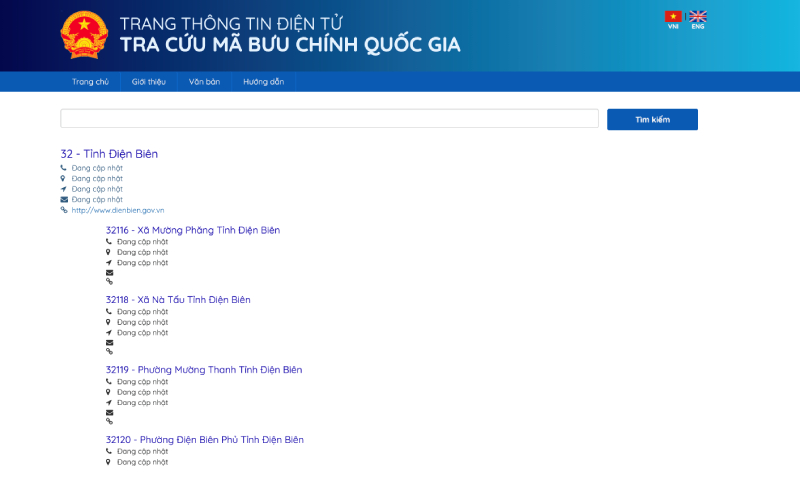Click phone icon under Tỉnh Điện Biên
Image resolution: width=800 pixels, height=500 pixels.
tap(63, 168)
